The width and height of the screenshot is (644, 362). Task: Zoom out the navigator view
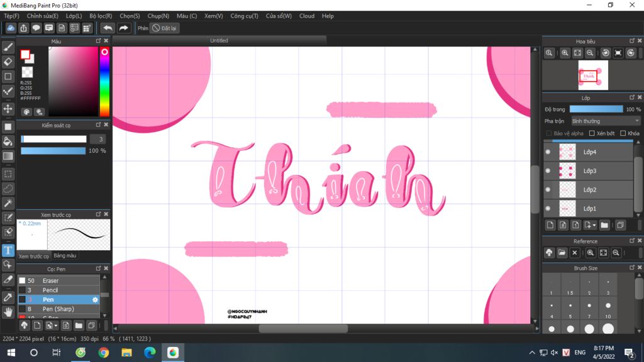click(x=590, y=53)
